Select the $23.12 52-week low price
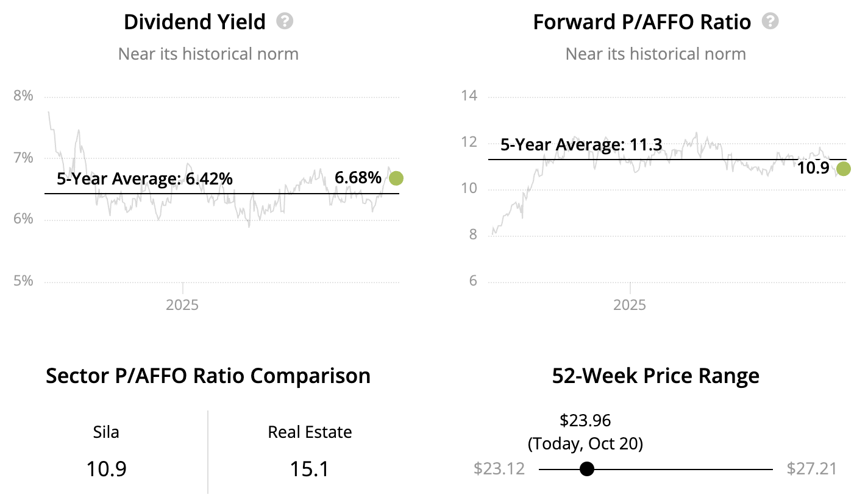868x503 pixels. [x=499, y=469]
